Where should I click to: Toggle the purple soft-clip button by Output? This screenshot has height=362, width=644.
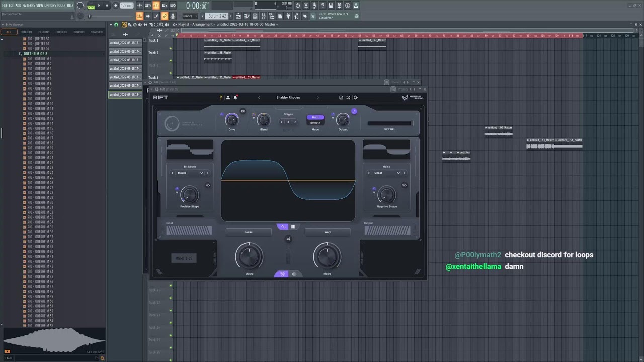pos(354,111)
